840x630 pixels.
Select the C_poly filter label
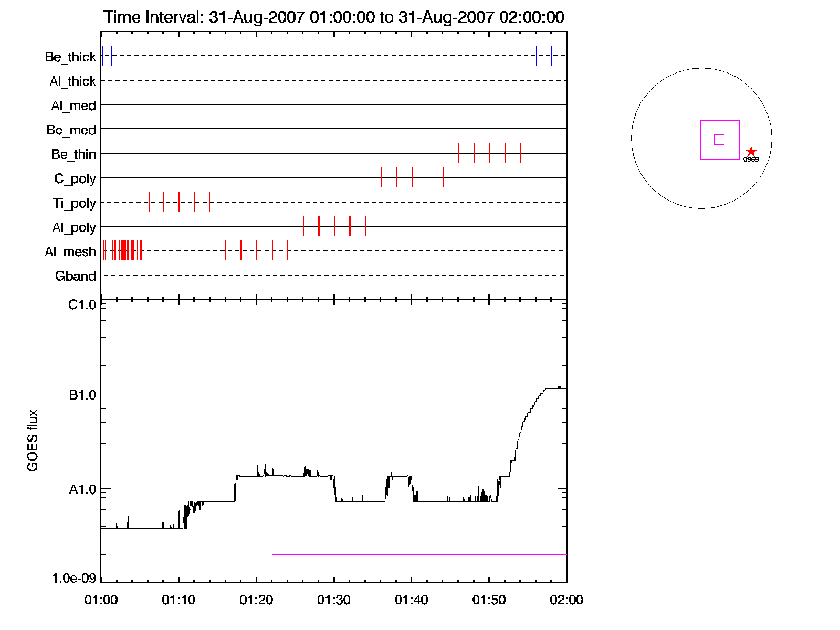75,179
